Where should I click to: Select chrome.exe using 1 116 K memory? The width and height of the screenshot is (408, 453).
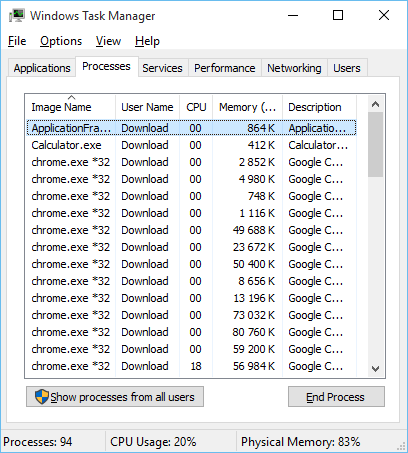coord(191,213)
